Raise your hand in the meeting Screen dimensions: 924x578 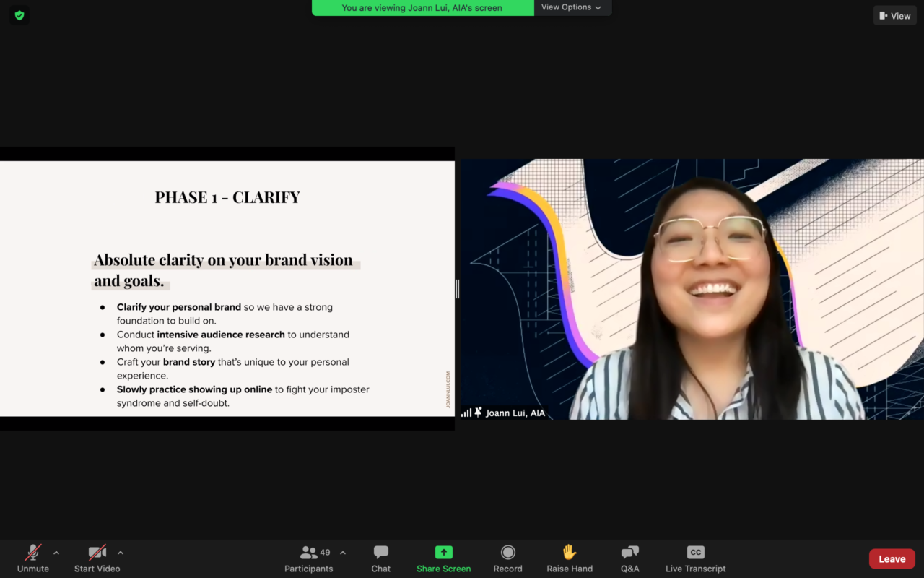coord(570,558)
